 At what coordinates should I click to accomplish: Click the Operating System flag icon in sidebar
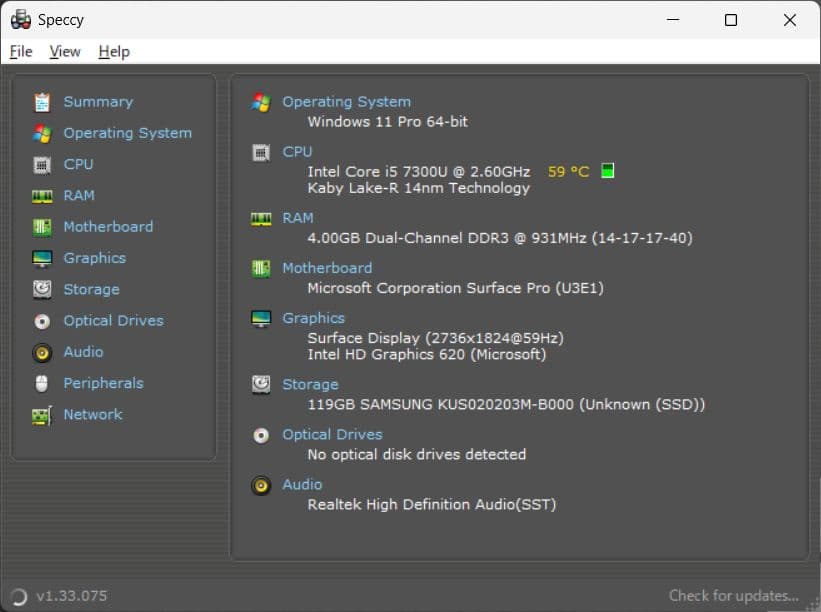pyautogui.click(x=42, y=133)
